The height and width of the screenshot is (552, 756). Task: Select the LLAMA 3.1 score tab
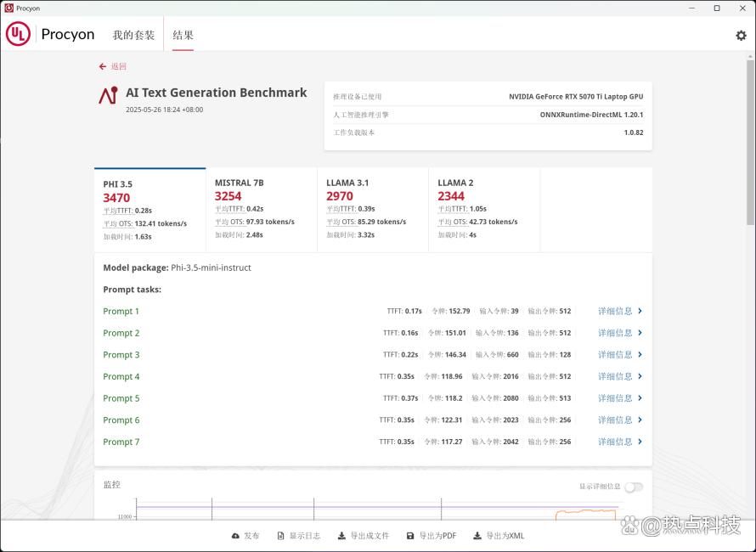pyautogui.click(x=373, y=210)
